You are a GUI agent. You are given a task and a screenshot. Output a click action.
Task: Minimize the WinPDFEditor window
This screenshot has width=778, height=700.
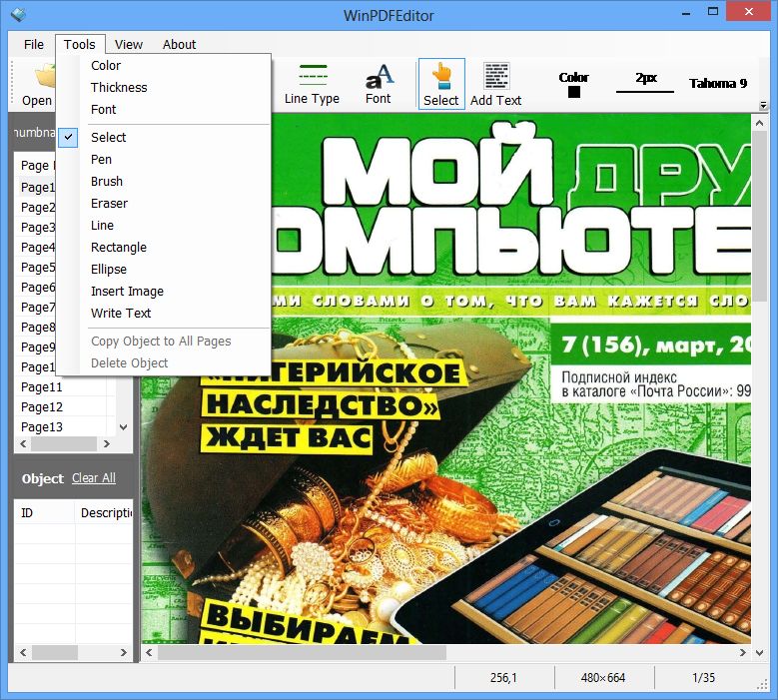(686, 13)
